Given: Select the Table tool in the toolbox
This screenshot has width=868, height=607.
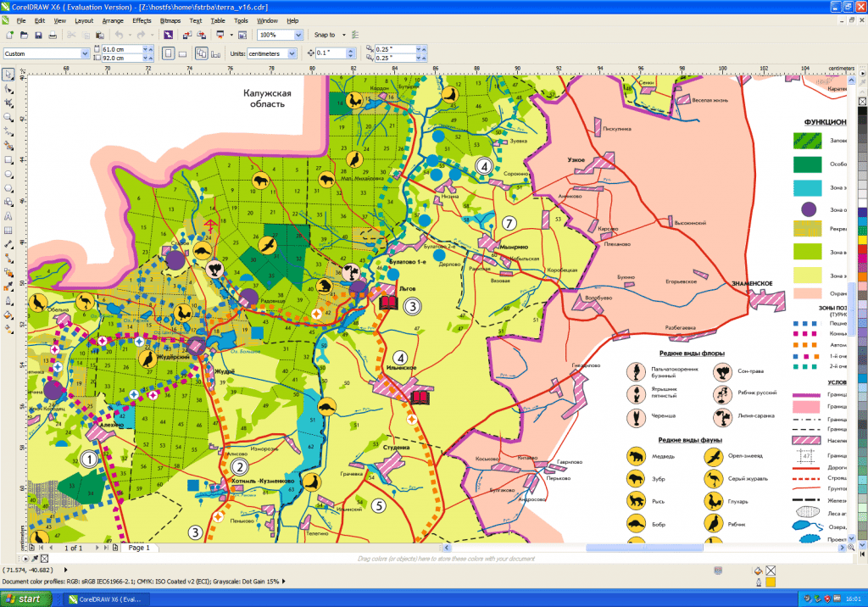Looking at the screenshot, I should pos(8,230).
